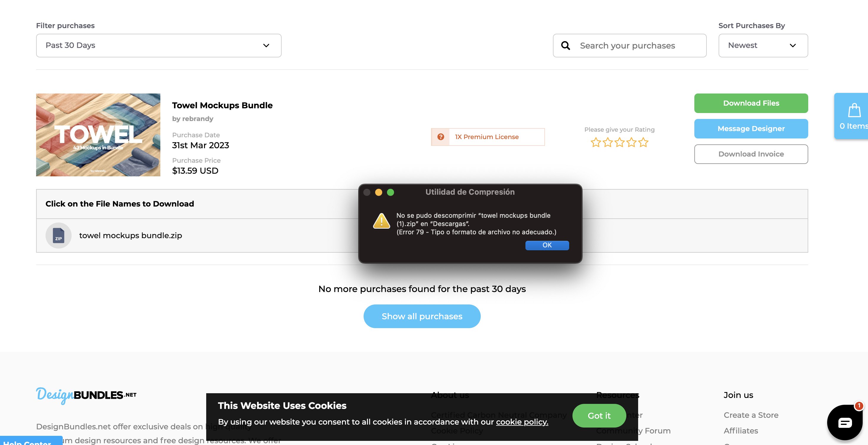Click the Premium License question mark icon
868x445 pixels.
pos(441,137)
